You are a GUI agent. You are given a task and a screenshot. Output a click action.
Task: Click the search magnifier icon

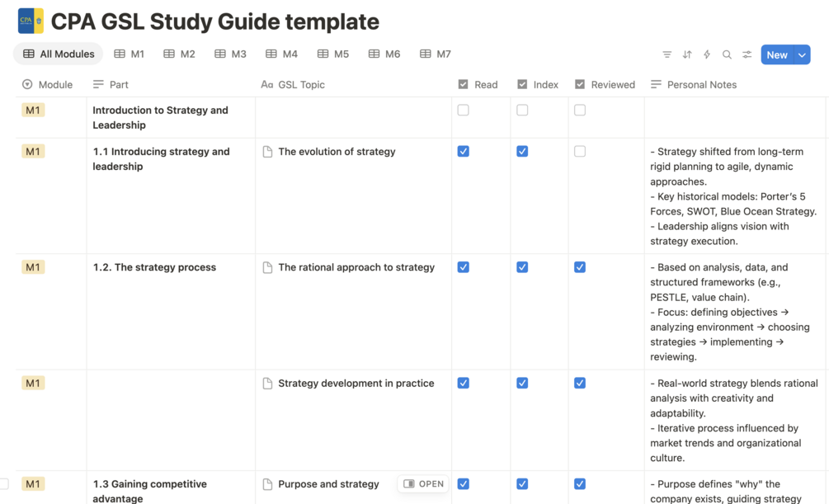point(727,54)
